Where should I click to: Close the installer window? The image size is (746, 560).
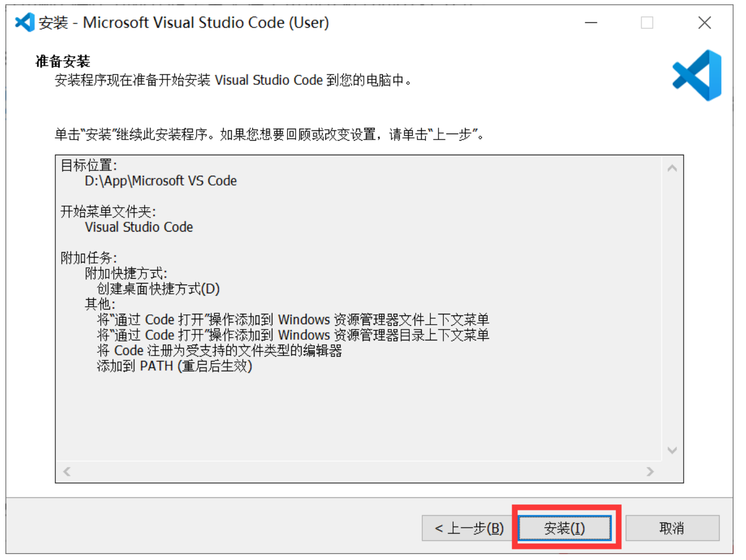pos(704,23)
